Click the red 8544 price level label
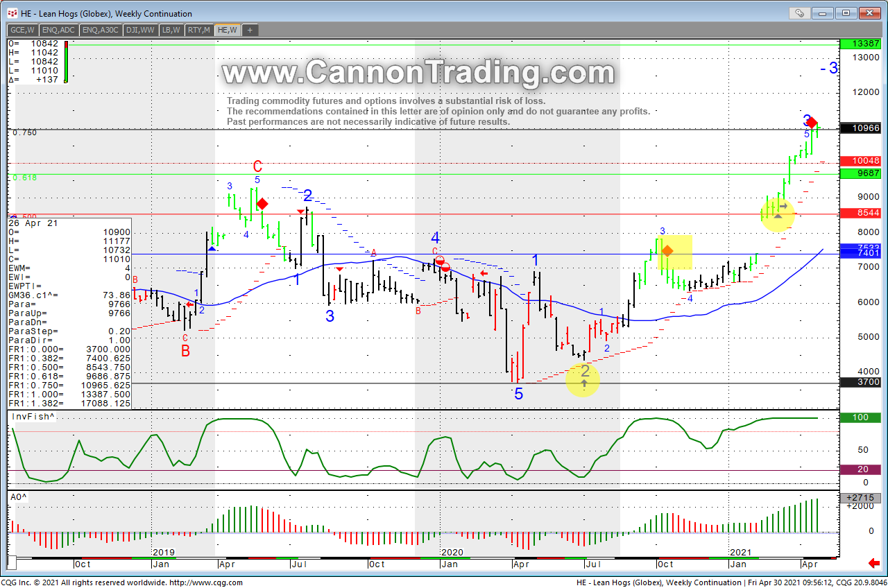Viewport: 888px width, 588px height. pos(860,213)
